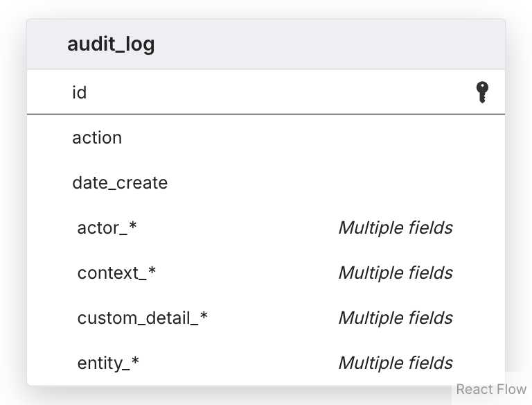Click grey header strip right of audit_log
The width and height of the screenshot is (532, 405).
332,44
